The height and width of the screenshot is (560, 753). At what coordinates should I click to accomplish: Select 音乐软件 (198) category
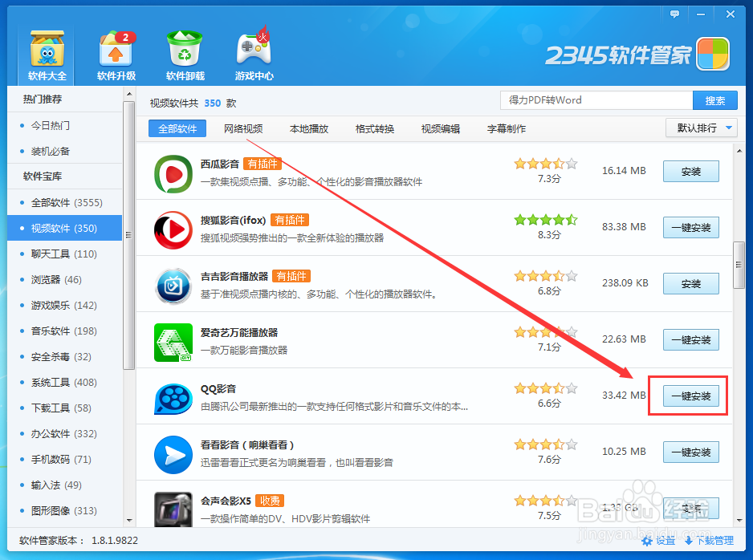pyautogui.click(x=65, y=331)
